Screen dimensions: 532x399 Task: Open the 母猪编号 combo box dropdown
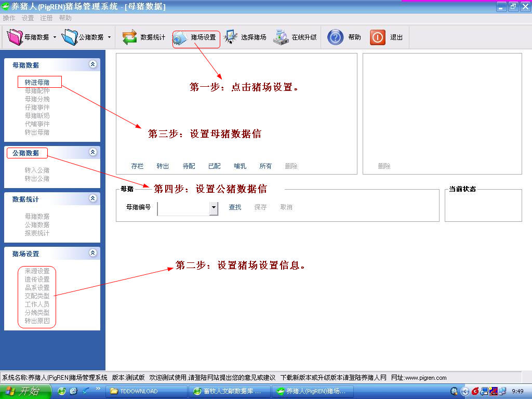point(214,208)
